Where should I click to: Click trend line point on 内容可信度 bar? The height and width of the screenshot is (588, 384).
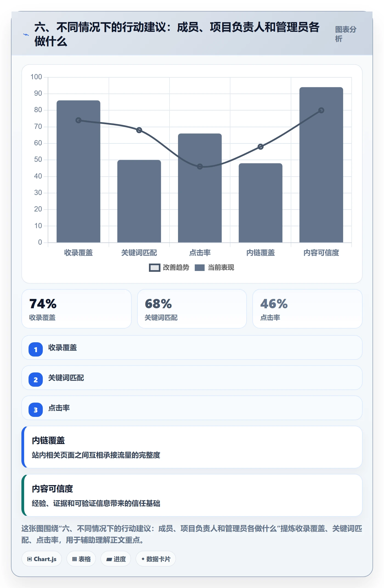[x=321, y=110]
